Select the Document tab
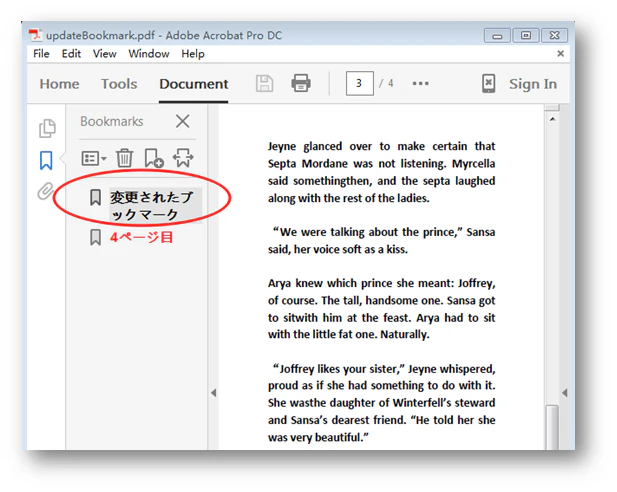 tap(194, 84)
